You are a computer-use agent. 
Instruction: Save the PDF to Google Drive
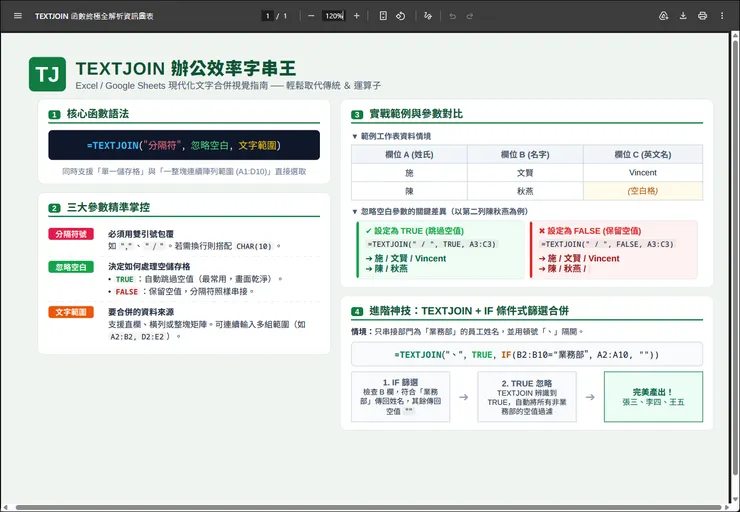664,16
